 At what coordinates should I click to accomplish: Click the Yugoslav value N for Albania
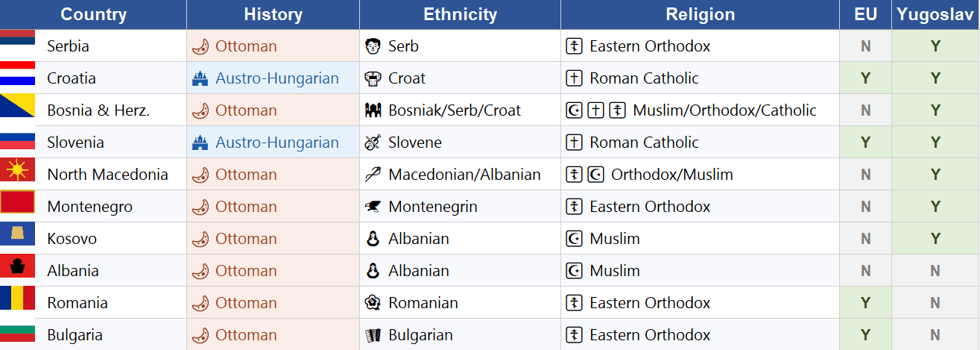[x=935, y=271]
